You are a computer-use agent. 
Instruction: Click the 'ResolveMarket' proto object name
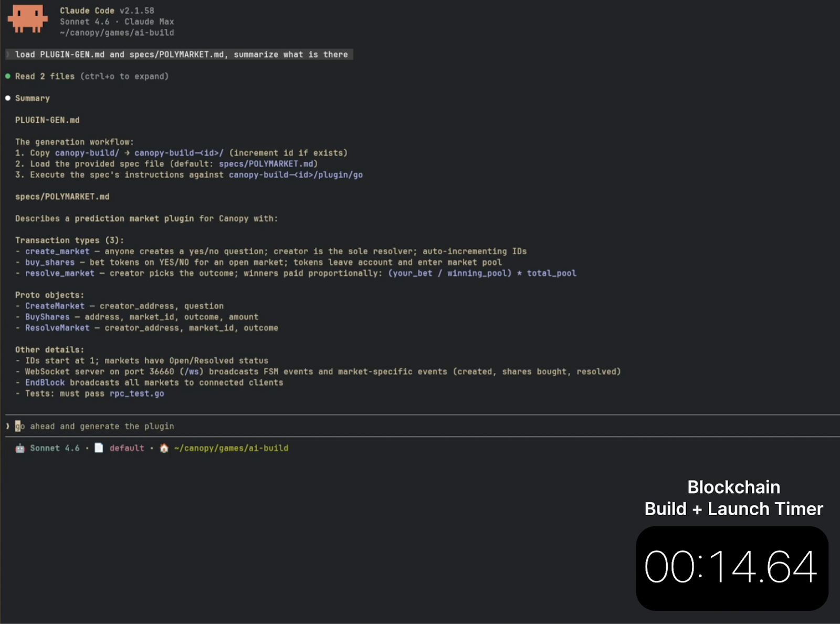pyautogui.click(x=57, y=328)
